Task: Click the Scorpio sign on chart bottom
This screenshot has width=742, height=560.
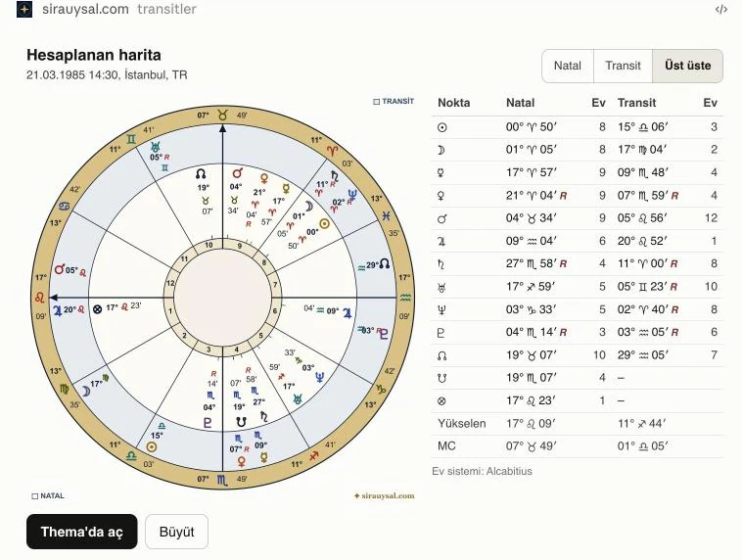Action: tap(222, 480)
